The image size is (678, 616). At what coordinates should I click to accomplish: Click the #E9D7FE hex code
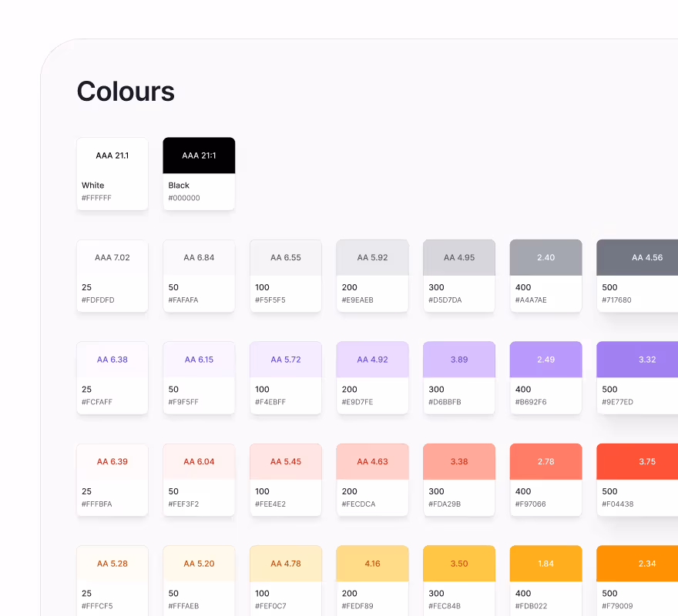[x=357, y=402]
